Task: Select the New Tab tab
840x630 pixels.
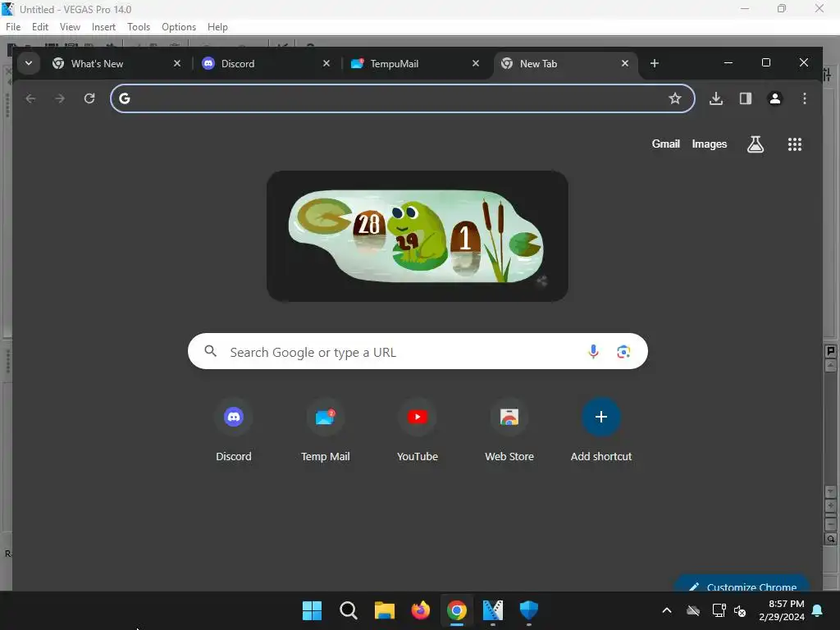Action: click(x=564, y=64)
